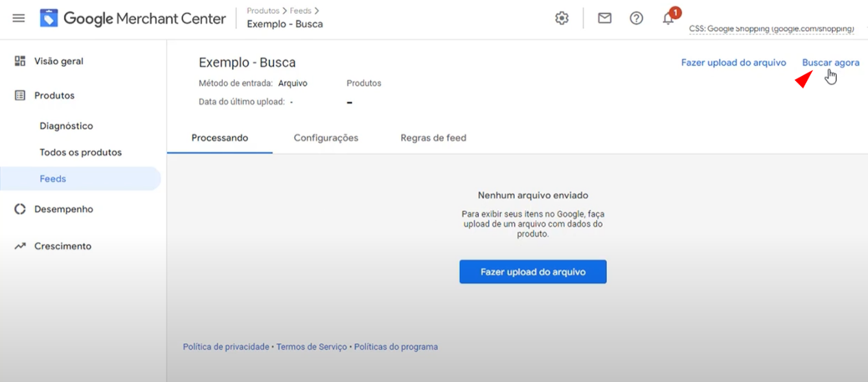
Task: Open the settings gear icon
Action: (562, 18)
